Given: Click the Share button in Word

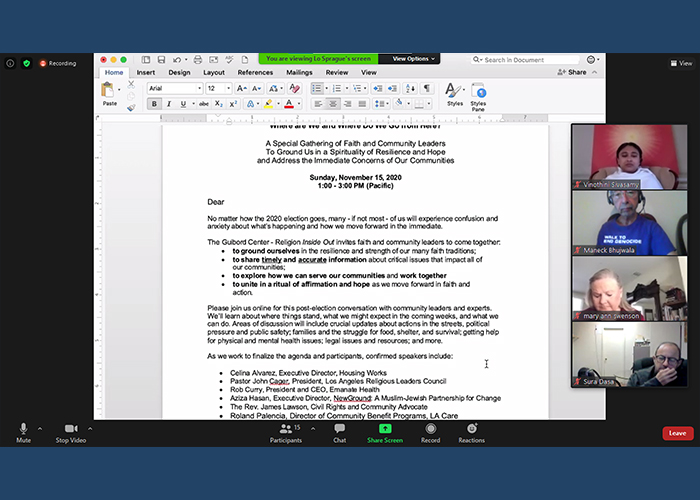Looking at the screenshot, I should 572,72.
